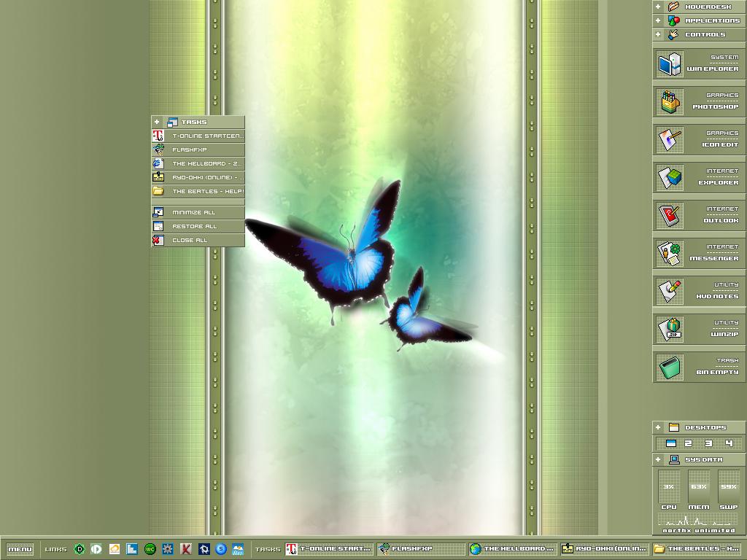Screen dimensions: 747x560
Task: Click the green WC icon in Links bar
Action: [150, 549]
